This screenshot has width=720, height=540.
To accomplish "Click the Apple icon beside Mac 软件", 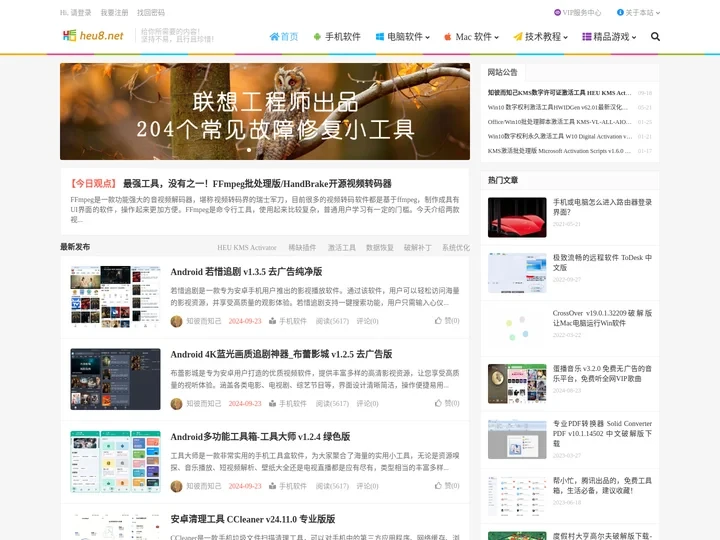I will (447, 37).
